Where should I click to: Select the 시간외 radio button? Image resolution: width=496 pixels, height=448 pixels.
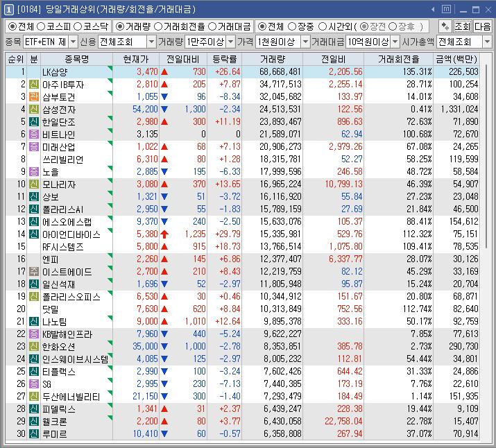(x=323, y=26)
